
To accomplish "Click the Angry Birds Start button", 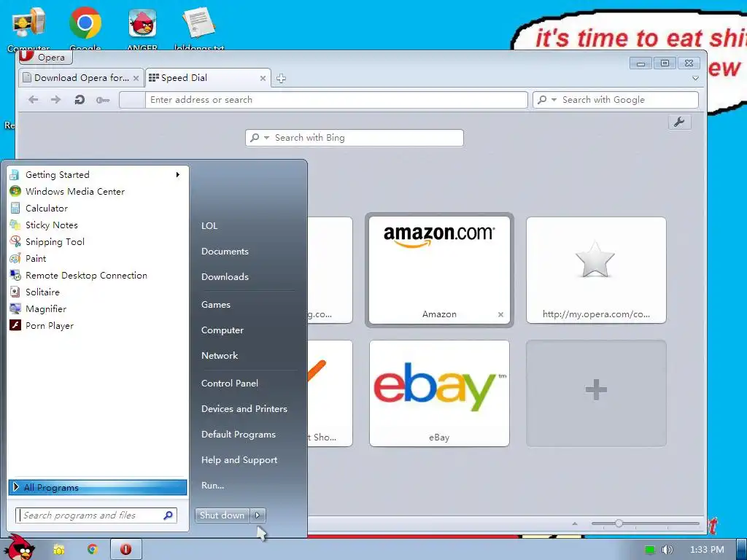I will click(20, 547).
